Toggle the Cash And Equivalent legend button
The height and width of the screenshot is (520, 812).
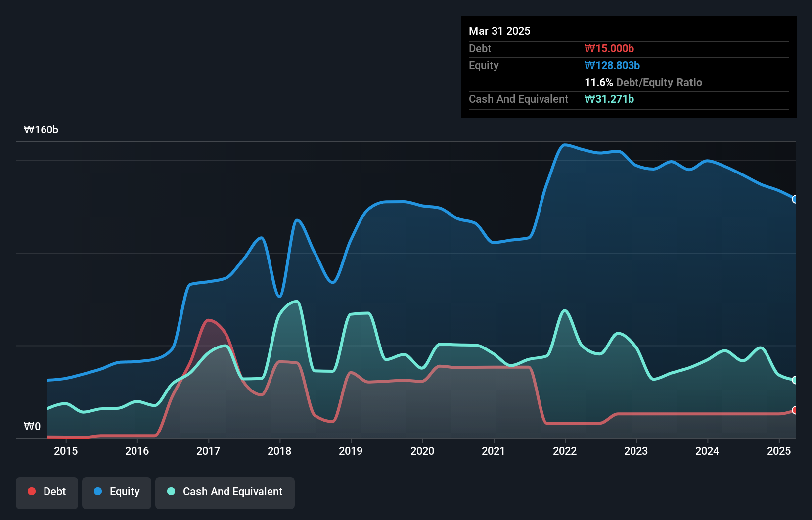(x=225, y=492)
